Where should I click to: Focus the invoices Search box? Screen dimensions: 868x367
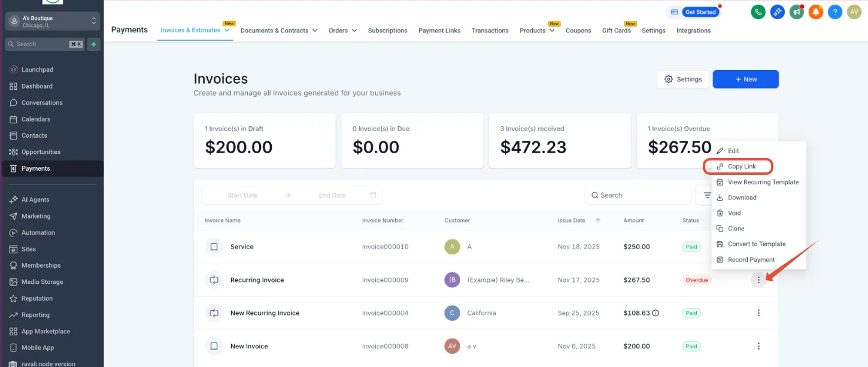[x=638, y=195]
